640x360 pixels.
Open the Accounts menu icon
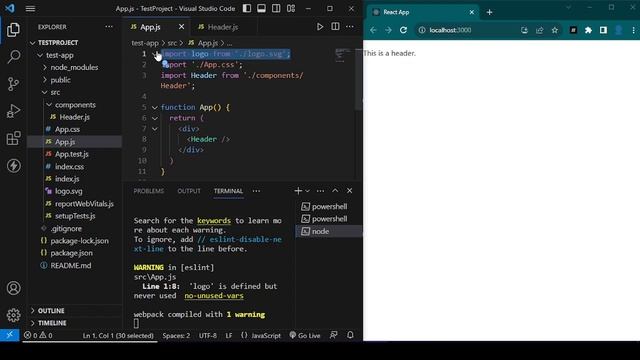pyautogui.click(x=13, y=288)
